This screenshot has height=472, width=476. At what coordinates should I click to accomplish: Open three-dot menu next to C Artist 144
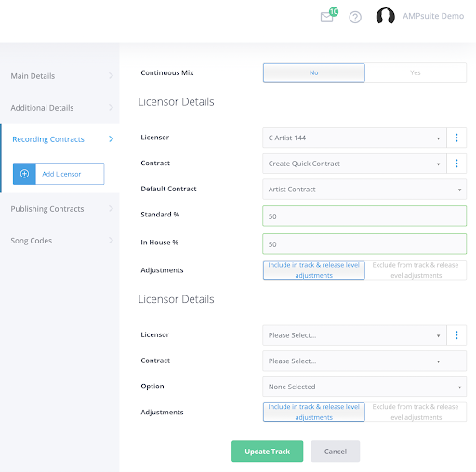pyautogui.click(x=456, y=138)
